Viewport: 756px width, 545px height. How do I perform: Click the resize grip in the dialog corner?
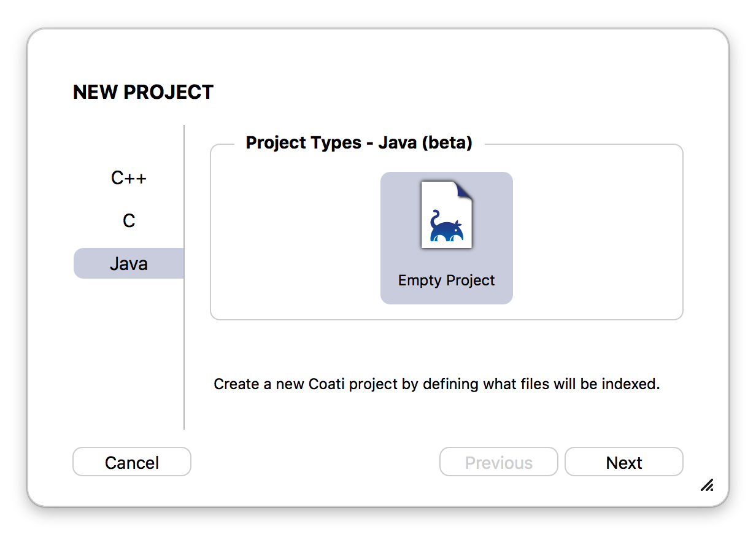(x=707, y=485)
